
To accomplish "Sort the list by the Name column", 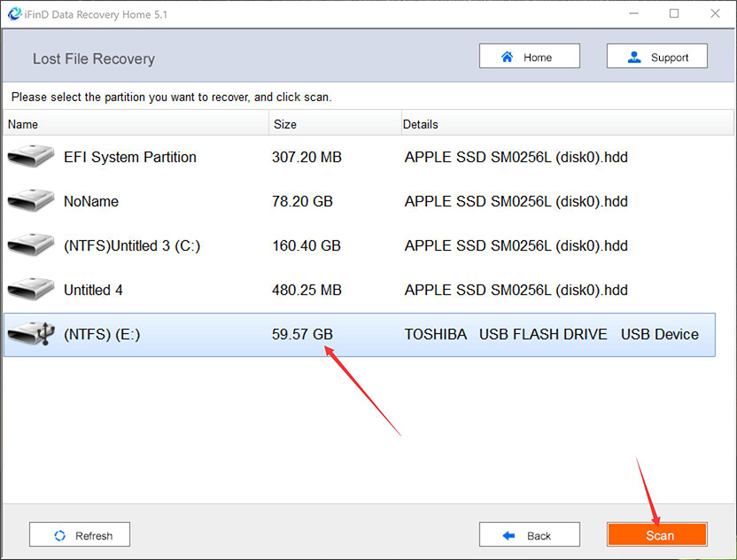I will pyautogui.click(x=136, y=124).
